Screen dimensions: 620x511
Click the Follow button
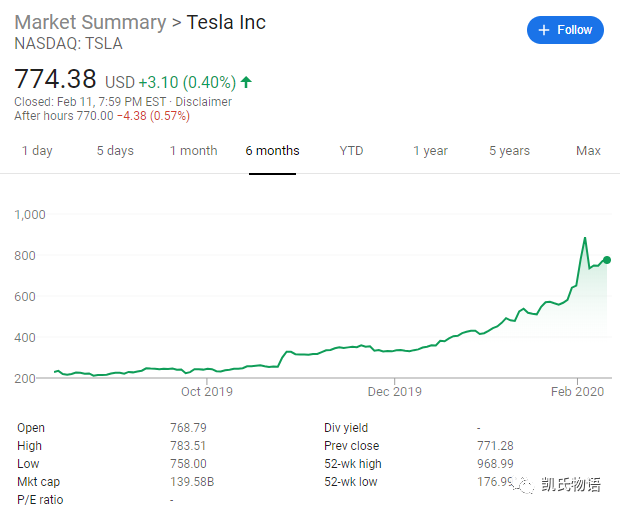565,30
